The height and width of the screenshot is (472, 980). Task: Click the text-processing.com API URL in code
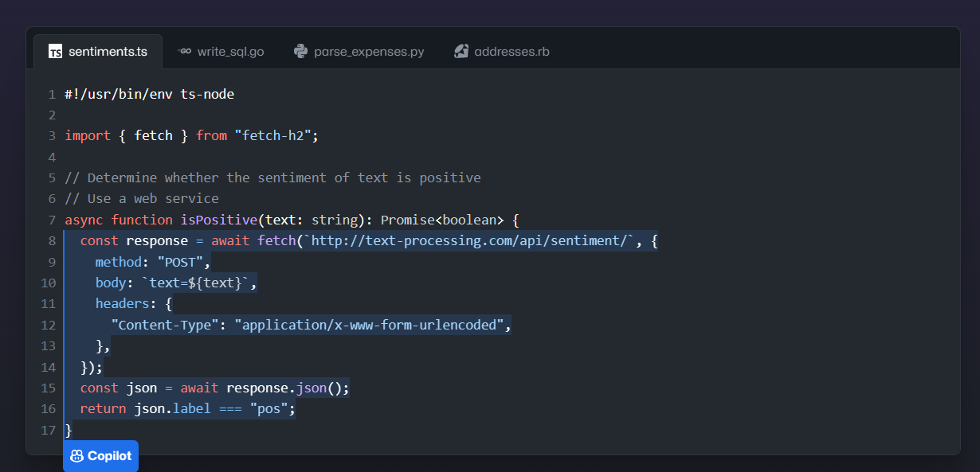point(467,241)
